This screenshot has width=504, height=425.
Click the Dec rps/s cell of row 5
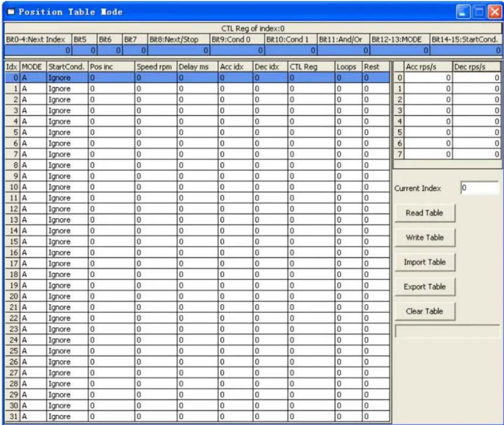coord(477,132)
